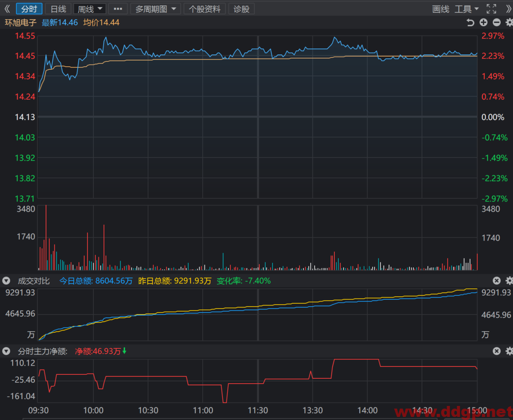Viewport: 513px width, 420px height.
Task: Zoom in chart with plus icon
Action: click(x=483, y=22)
